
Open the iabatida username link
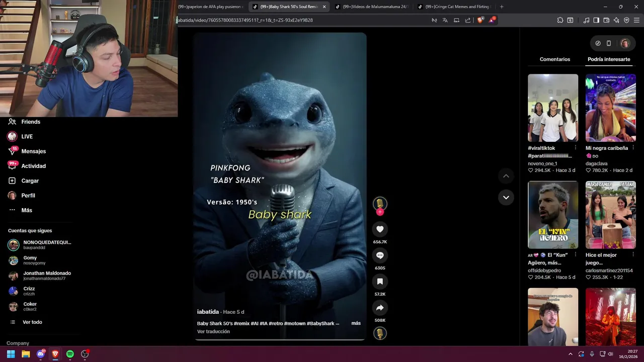point(208,312)
